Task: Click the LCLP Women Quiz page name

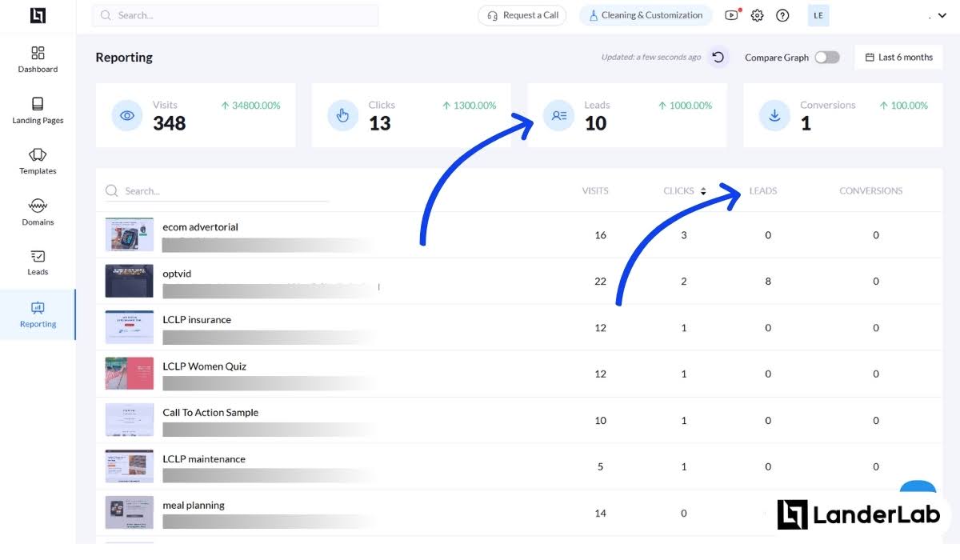Action: [204, 366]
